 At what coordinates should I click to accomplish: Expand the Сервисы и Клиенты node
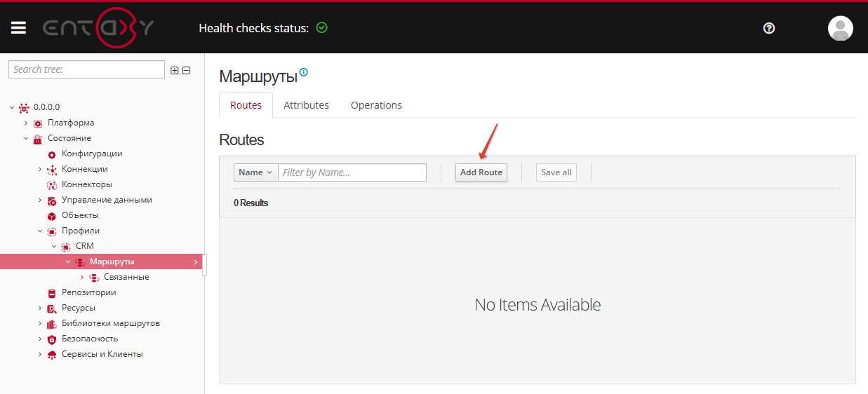(40, 354)
